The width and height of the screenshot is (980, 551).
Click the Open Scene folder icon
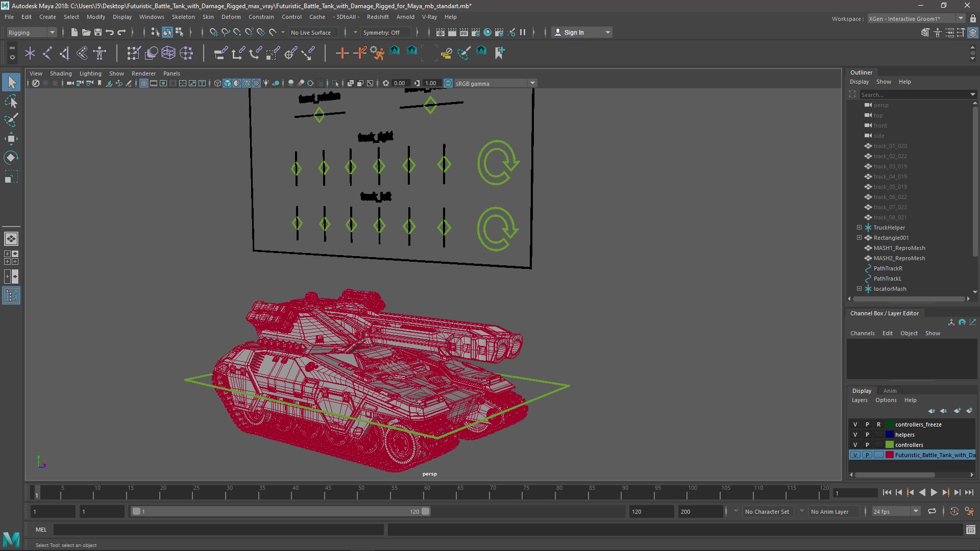coord(86,32)
